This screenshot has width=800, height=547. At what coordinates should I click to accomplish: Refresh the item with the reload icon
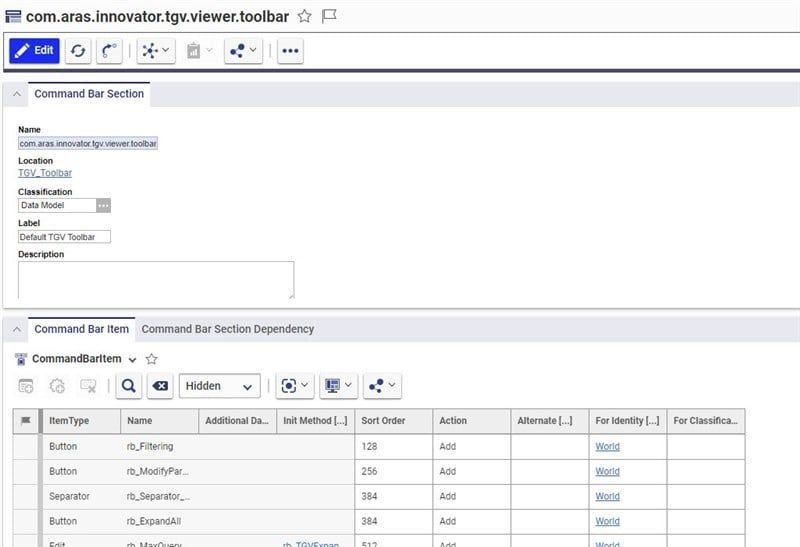79,50
